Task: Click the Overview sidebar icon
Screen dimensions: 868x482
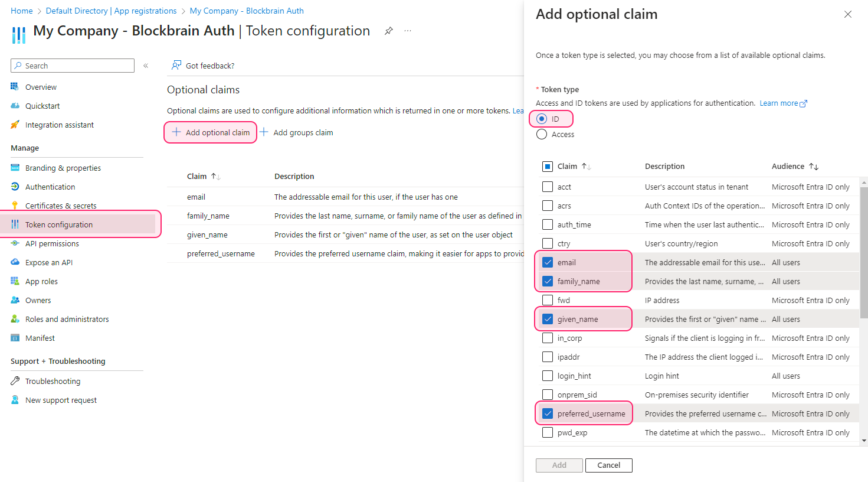Action: coord(15,87)
